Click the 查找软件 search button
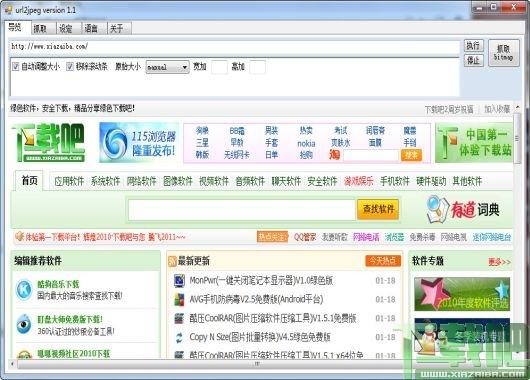 378,209
